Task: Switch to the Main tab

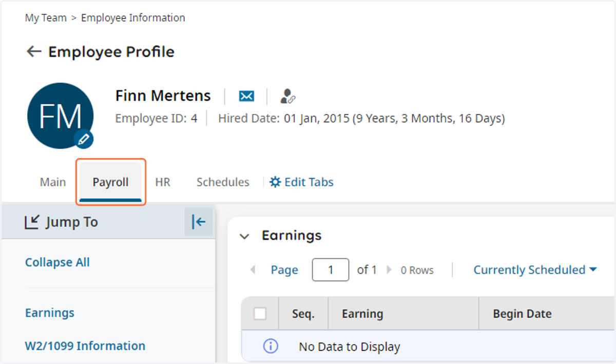Action: 53,182
